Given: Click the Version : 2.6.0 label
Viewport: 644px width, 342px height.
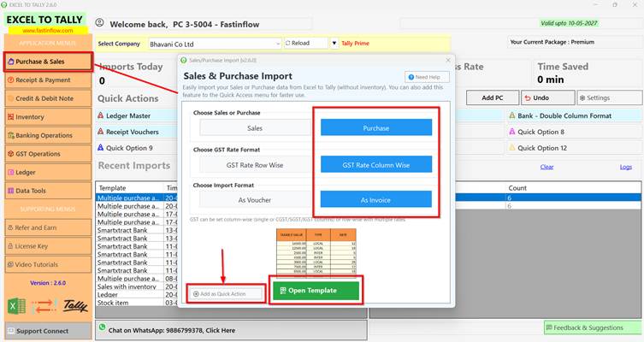Looking at the screenshot, I should (x=48, y=283).
